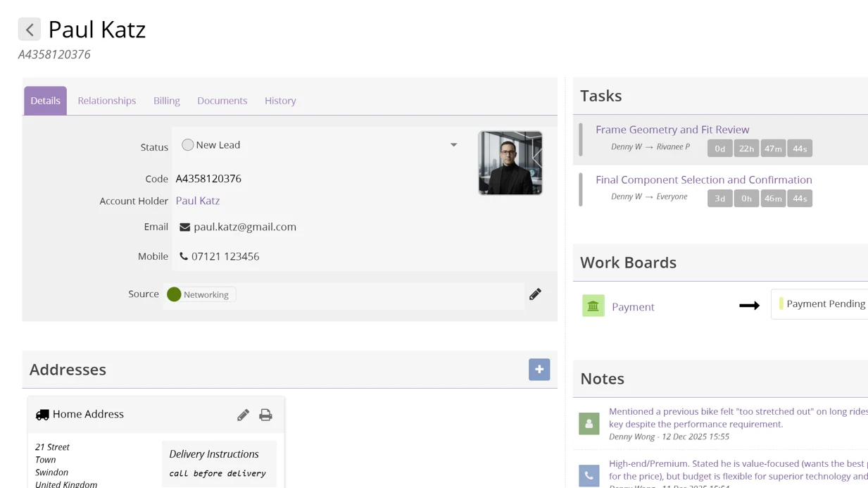Click the email envelope icon next to paul.katz@gmail.com
The height and width of the screenshot is (488, 868).
(184, 227)
